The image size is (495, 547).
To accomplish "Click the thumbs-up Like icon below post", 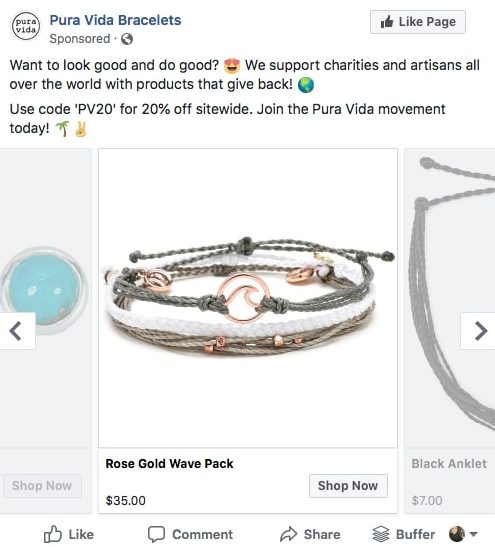I will click(x=52, y=534).
